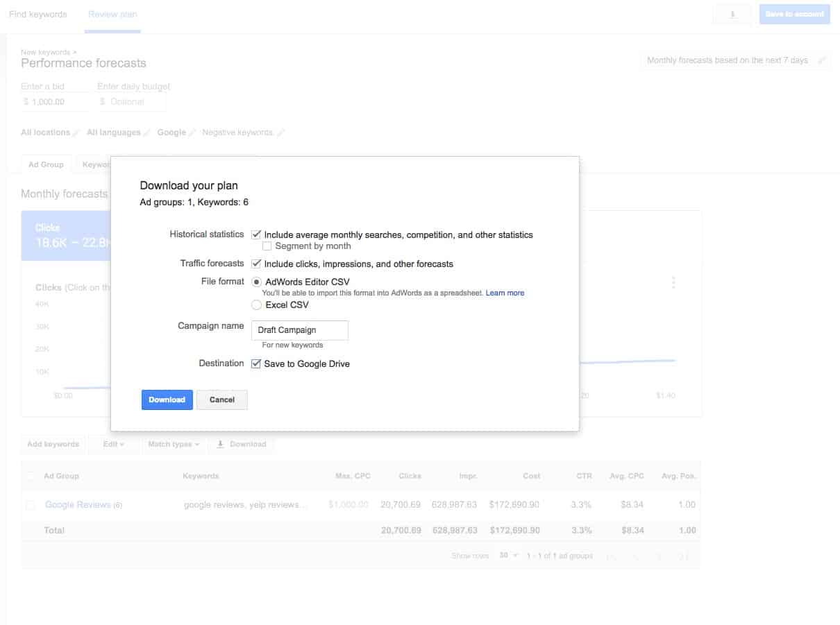The width and height of the screenshot is (840, 625).
Task: Click the Campaign name text field
Action: [x=300, y=330]
